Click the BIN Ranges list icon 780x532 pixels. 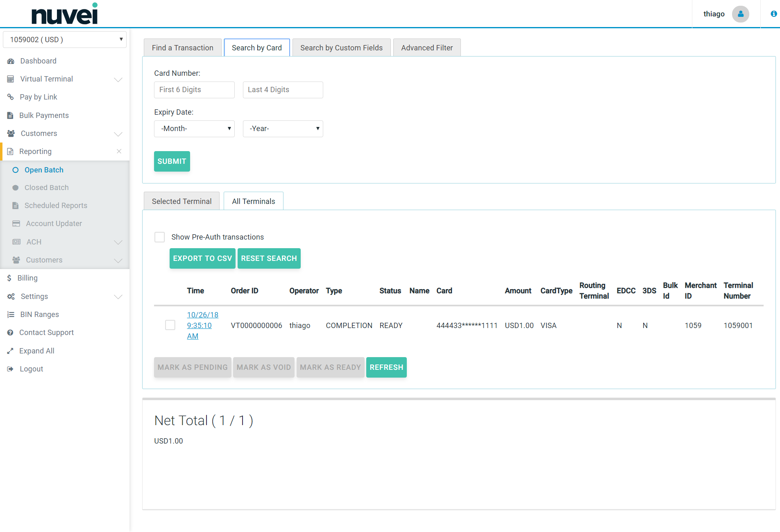point(11,315)
